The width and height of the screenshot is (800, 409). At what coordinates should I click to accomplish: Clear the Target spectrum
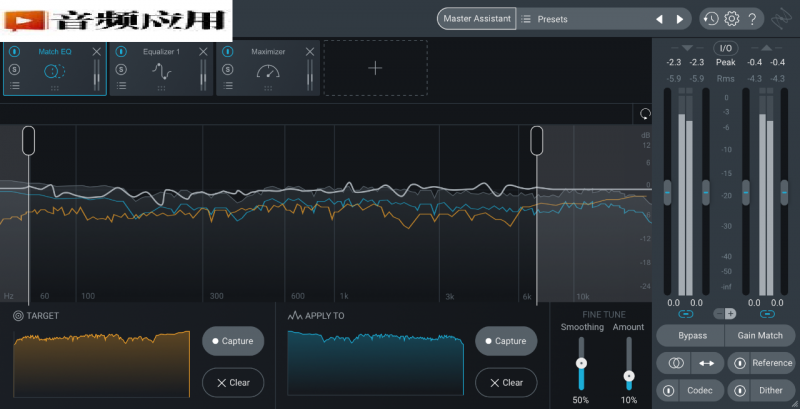(x=233, y=382)
